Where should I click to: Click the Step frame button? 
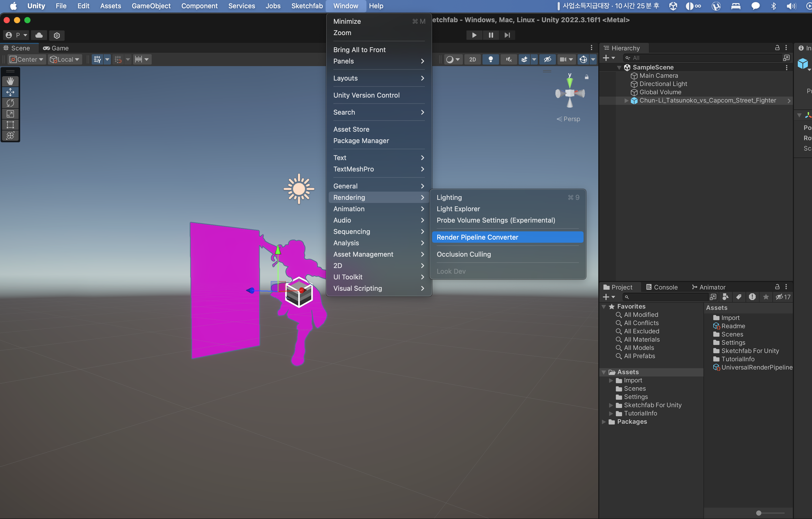point(507,35)
